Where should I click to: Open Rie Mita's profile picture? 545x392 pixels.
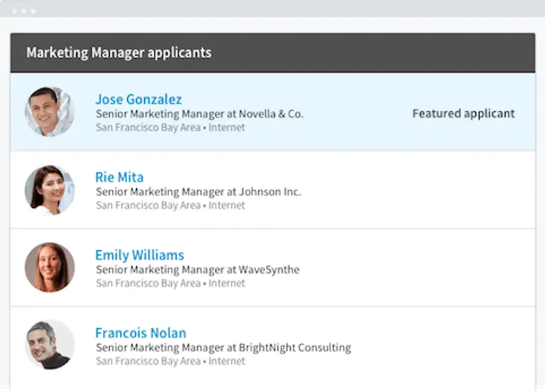pyautogui.click(x=50, y=190)
